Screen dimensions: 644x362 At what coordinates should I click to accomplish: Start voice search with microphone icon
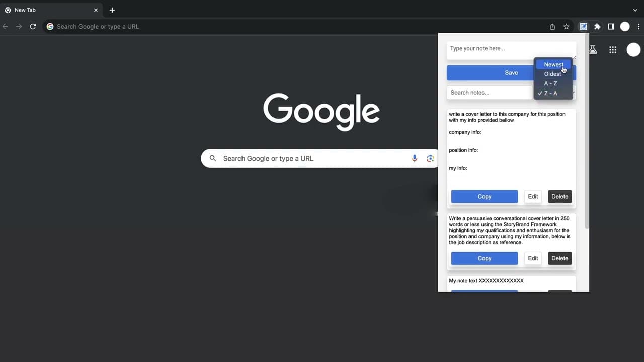415,158
